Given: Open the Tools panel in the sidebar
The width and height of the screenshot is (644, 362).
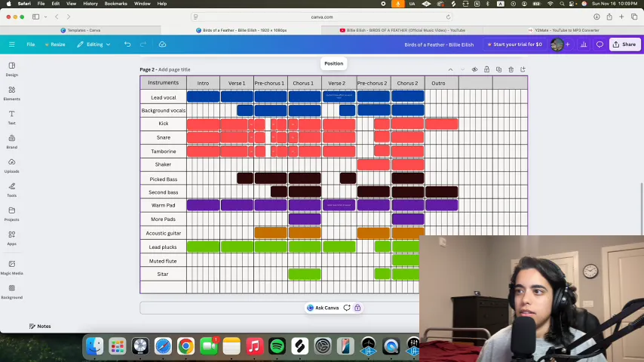Looking at the screenshot, I should [x=11, y=190].
